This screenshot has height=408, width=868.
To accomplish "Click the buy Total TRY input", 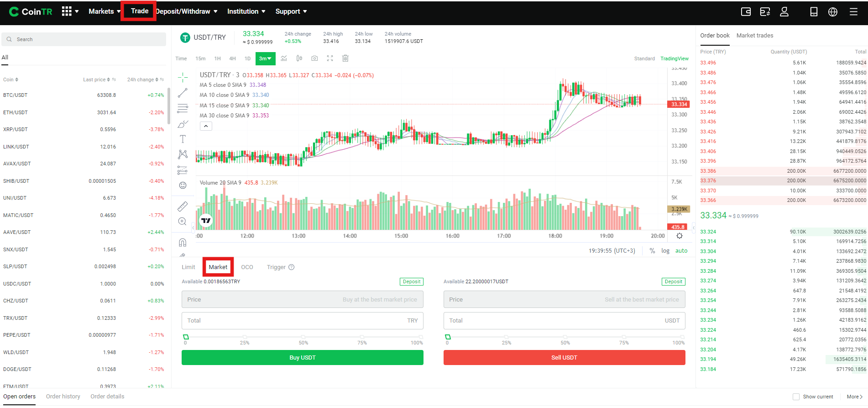I will [x=303, y=321].
